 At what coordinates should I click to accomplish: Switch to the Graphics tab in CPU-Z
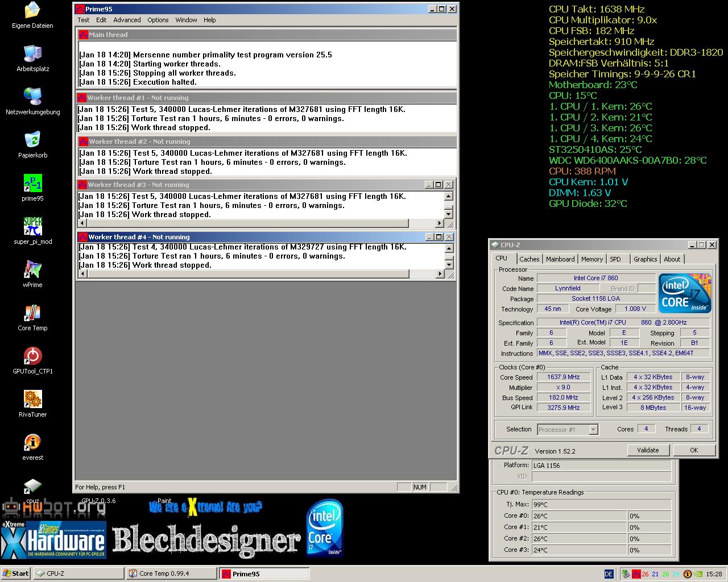[646, 259]
